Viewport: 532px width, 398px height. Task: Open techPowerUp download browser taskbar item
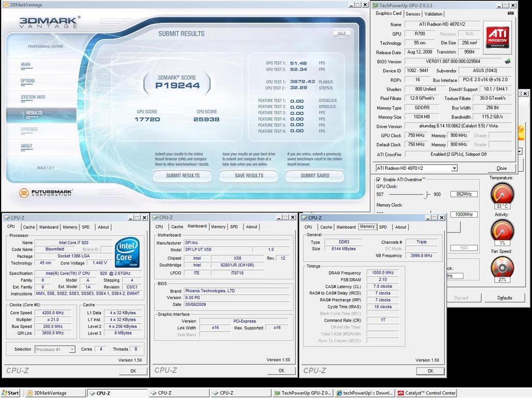click(365, 393)
